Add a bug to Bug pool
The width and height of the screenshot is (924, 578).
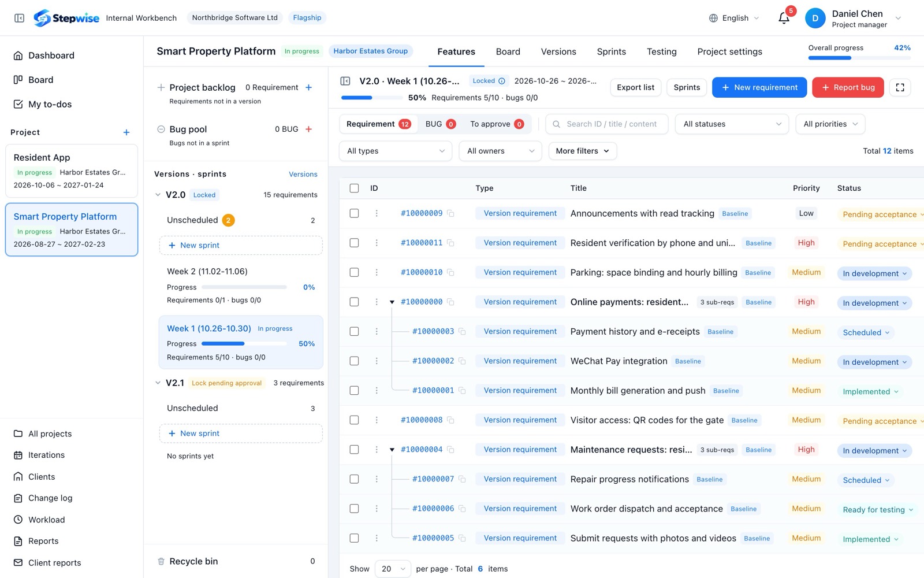[x=309, y=129]
